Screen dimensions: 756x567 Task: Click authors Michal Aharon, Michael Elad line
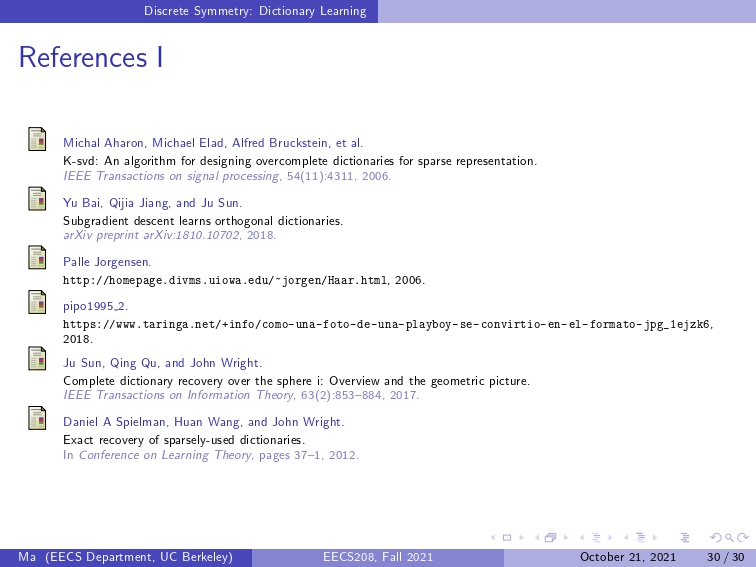213,143
